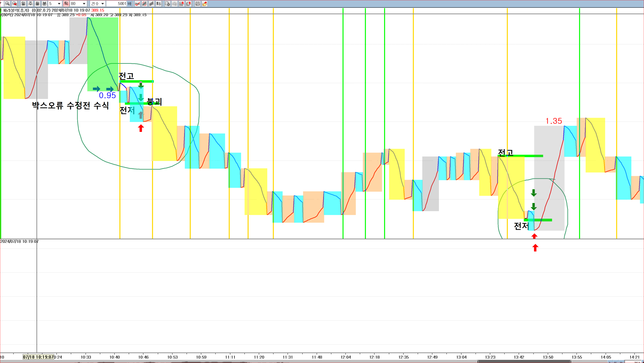Image resolution: width=644 pixels, height=363 pixels.
Task: Click the save floppy disk icon
Action: pyautogui.click(x=197, y=3)
